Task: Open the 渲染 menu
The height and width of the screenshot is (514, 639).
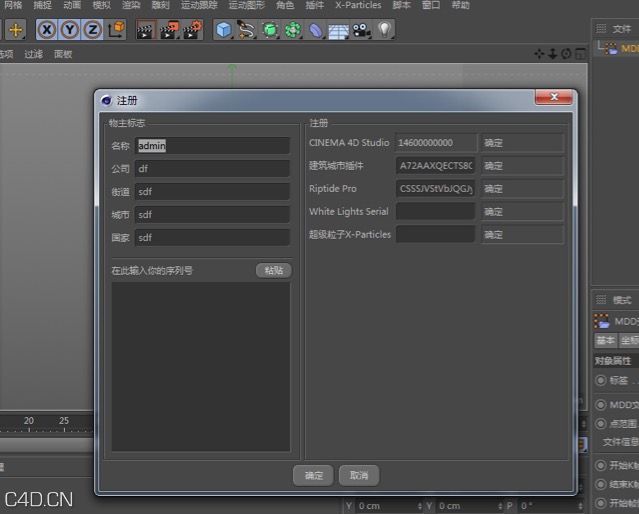Action: (x=131, y=5)
